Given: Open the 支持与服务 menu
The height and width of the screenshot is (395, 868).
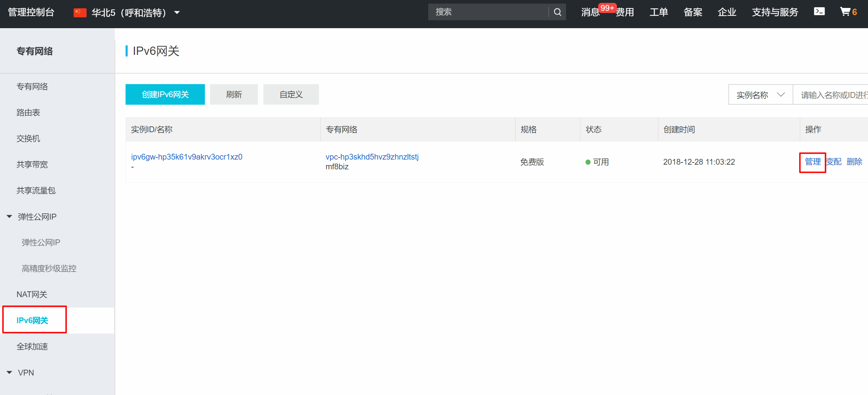Looking at the screenshot, I should (775, 12).
